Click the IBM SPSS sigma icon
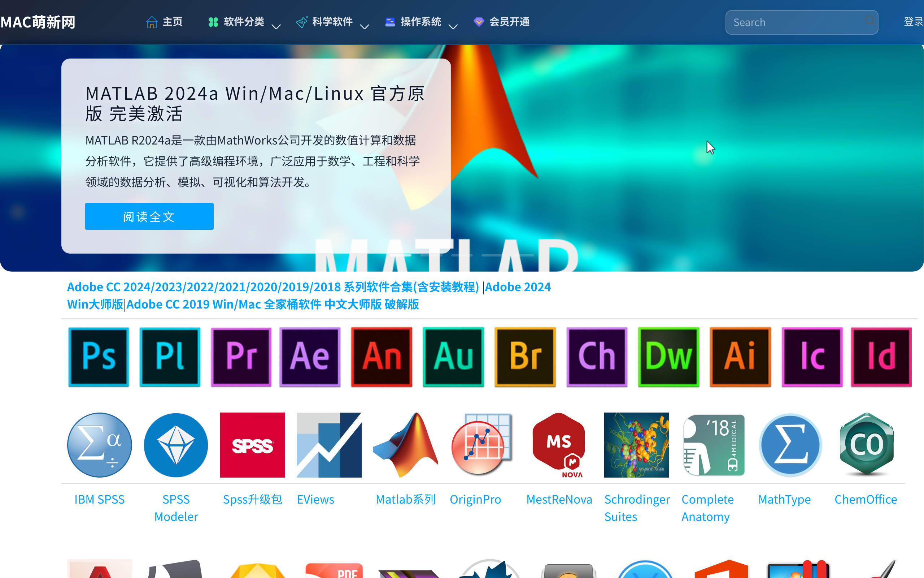Screen dimensions: 924x578 coord(100,445)
